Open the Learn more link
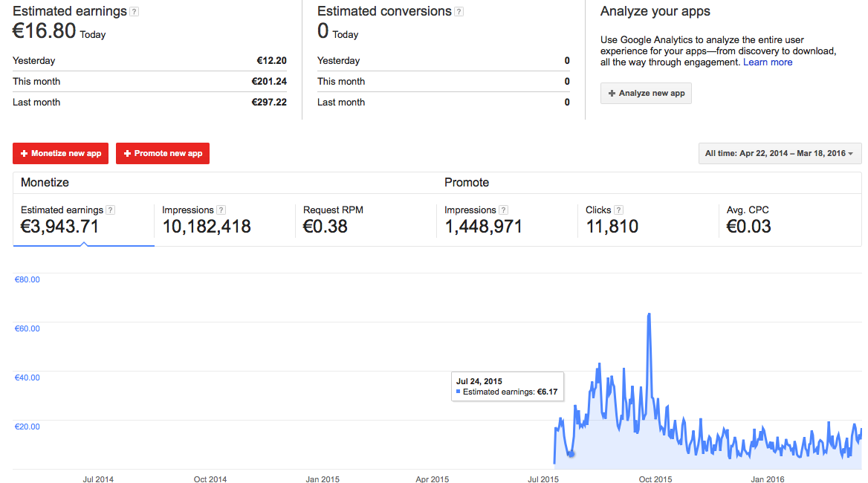Viewport: 868px width, 483px height. coord(768,62)
